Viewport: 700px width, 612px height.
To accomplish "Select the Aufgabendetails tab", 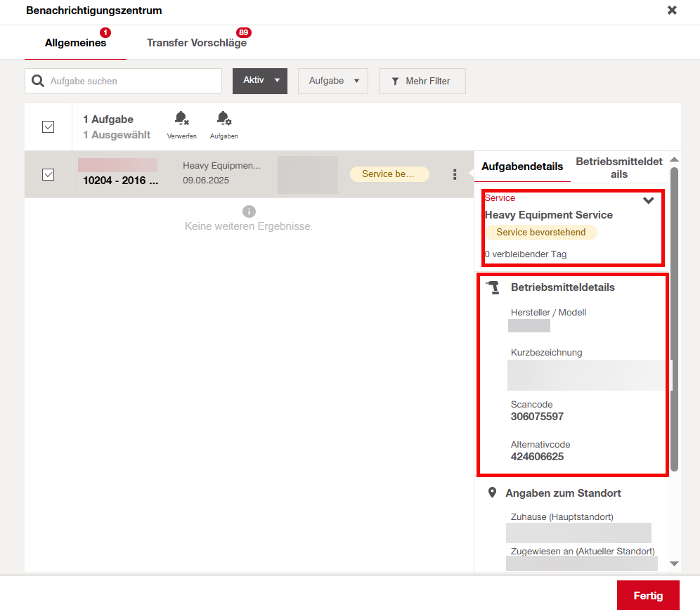I will [x=522, y=167].
